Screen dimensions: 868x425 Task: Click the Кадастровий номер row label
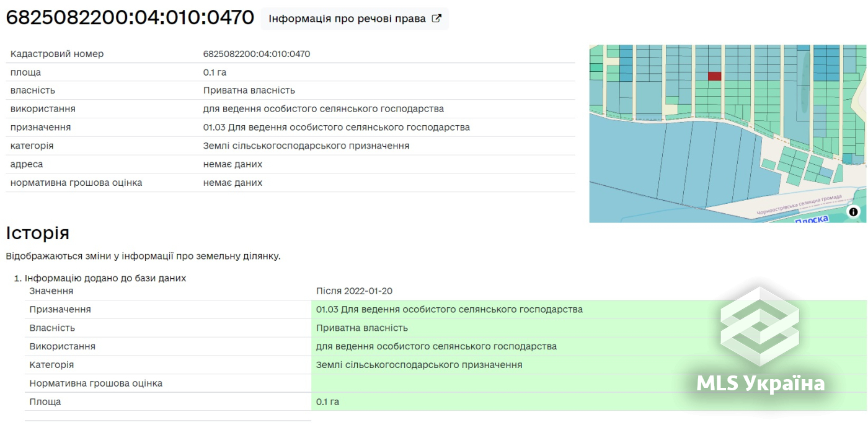[57, 54]
